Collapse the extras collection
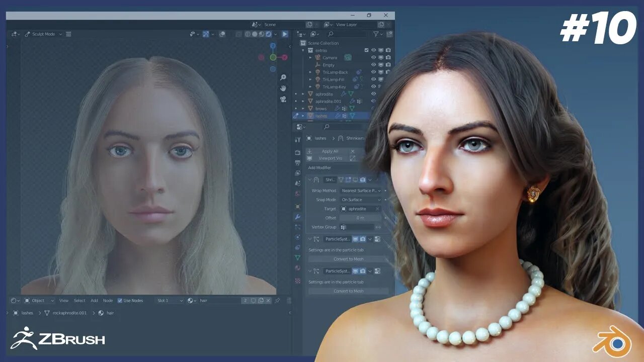The image size is (644, 362). 303,50
